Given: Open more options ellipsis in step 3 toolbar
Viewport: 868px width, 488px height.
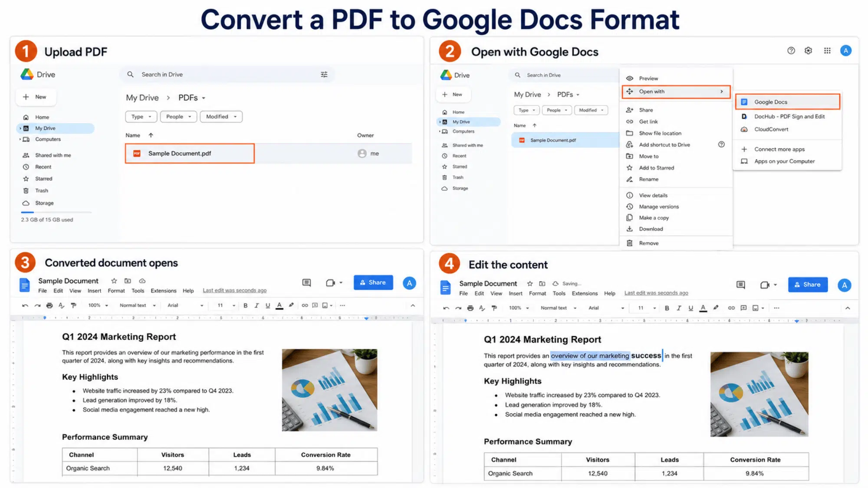Looking at the screenshot, I should (x=342, y=306).
